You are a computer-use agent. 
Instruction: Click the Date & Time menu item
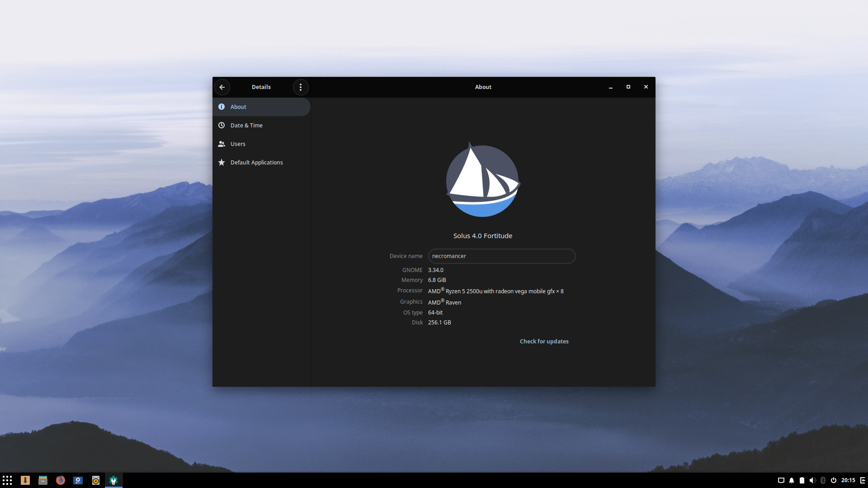click(x=247, y=125)
